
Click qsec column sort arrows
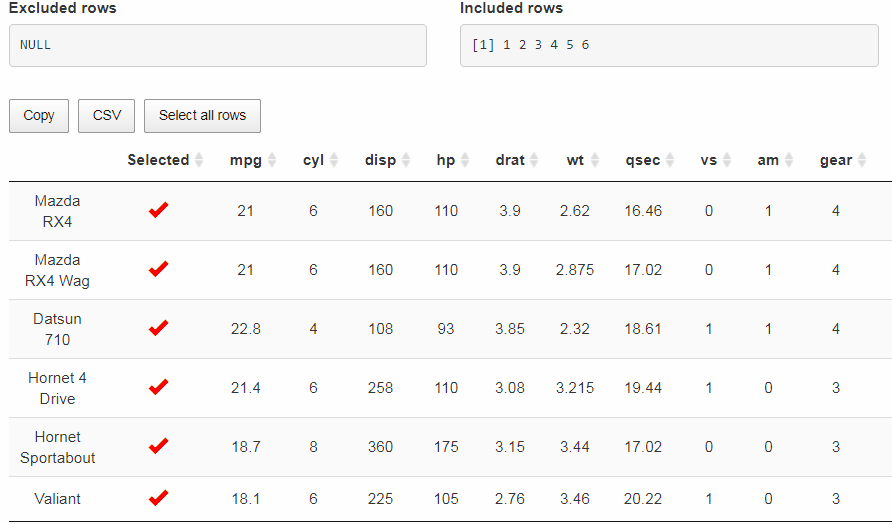tap(670, 160)
